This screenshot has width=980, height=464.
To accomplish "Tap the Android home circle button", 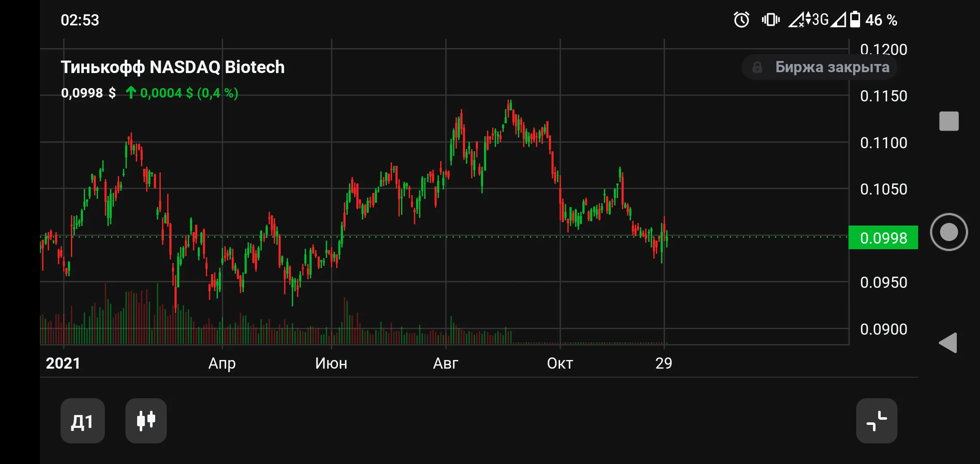I will 949,232.
